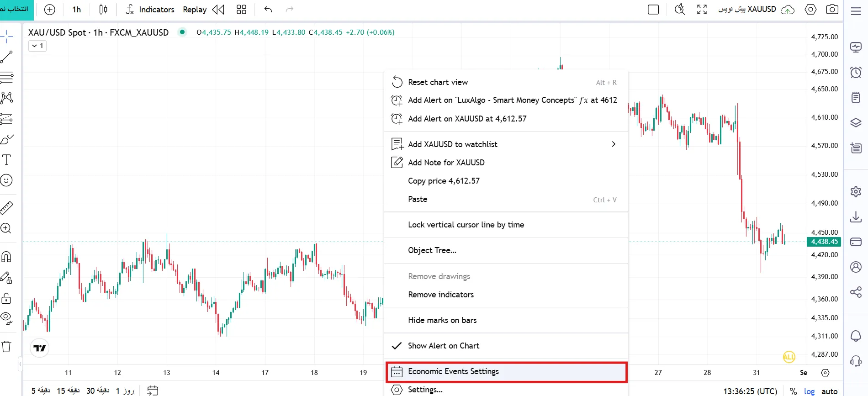Select the ruler measure tool
Screen dimensions: 868x396
pyautogui.click(x=6, y=208)
